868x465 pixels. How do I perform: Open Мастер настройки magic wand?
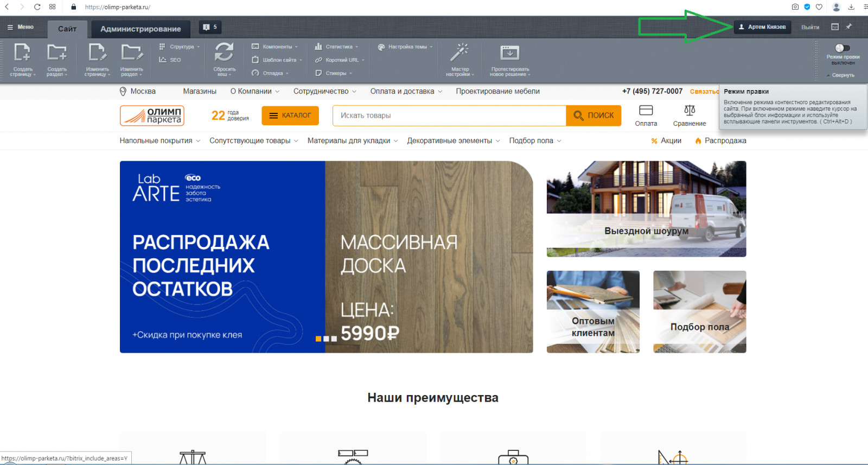[x=459, y=53]
